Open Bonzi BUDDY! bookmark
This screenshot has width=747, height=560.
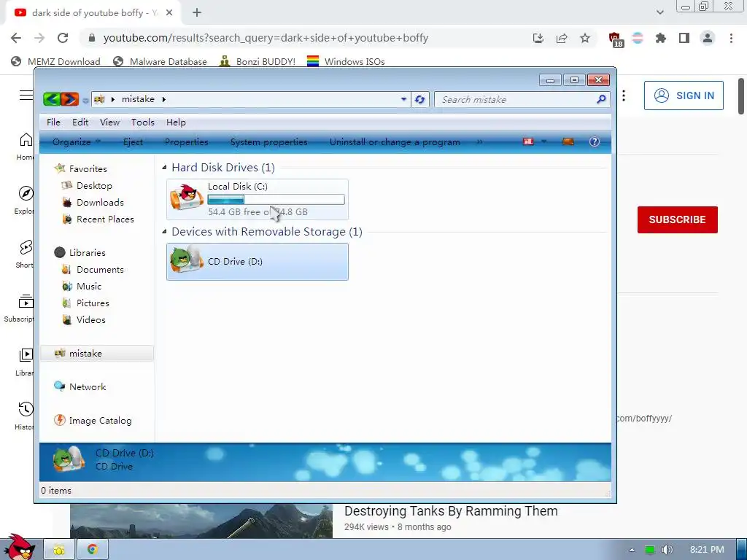click(258, 61)
